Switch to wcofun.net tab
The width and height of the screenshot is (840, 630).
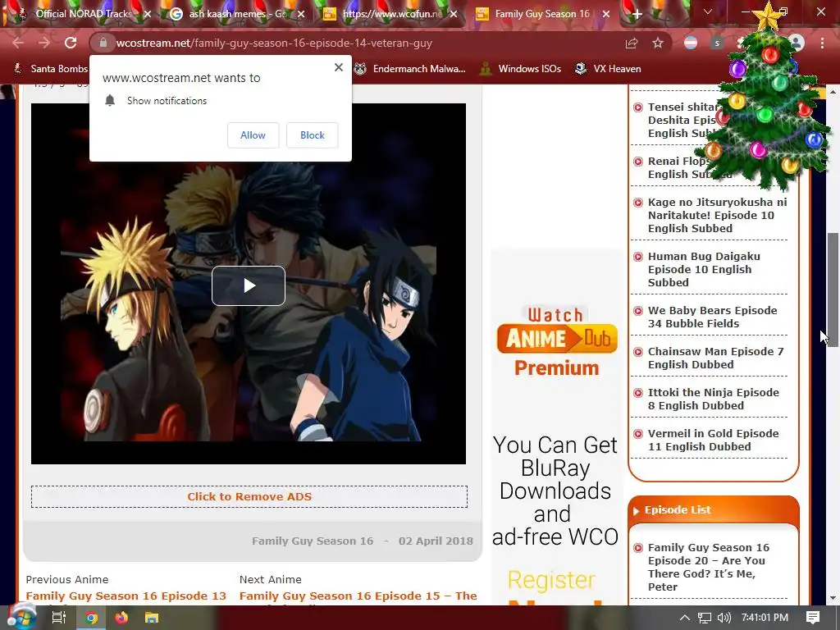pos(391,14)
